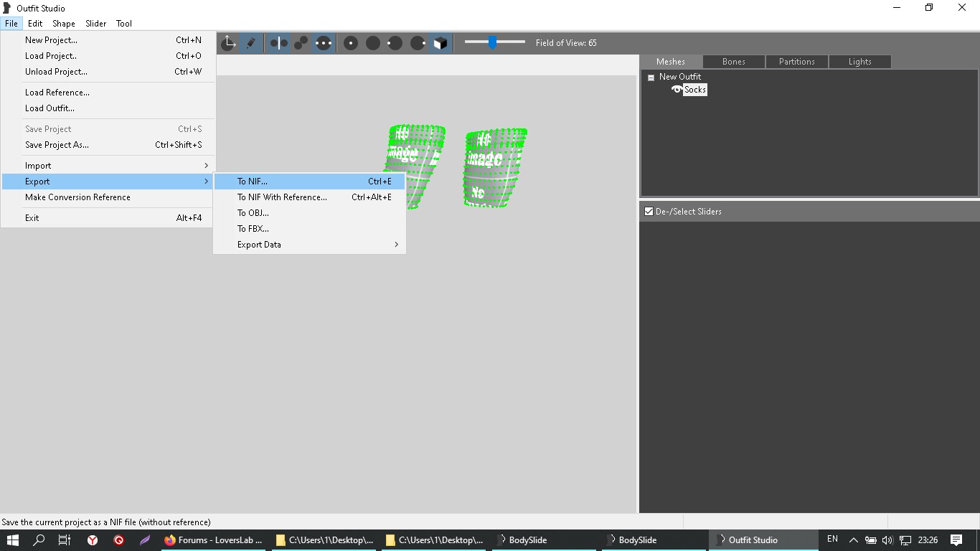Expand the Export Data submenu
Viewport: 980px width, 551px height.
(310, 245)
